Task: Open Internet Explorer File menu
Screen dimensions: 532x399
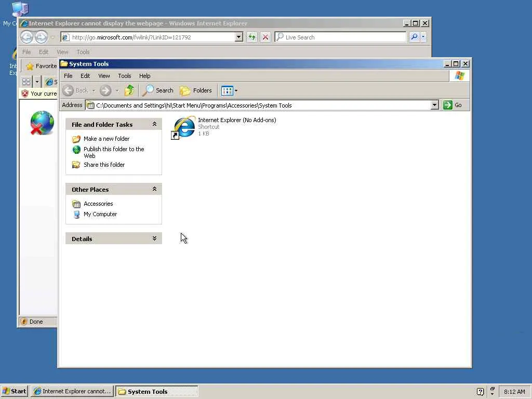Action: [x=26, y=52]
